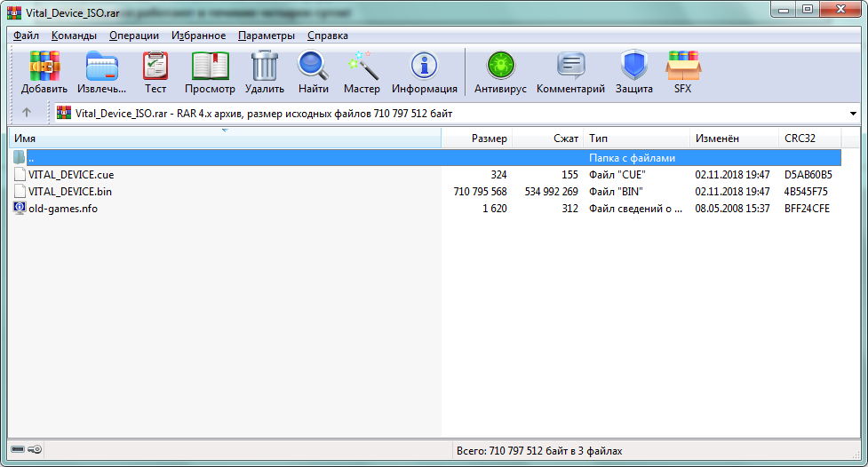Open the Команды menu
868x467 pixels.
(74, 36)
